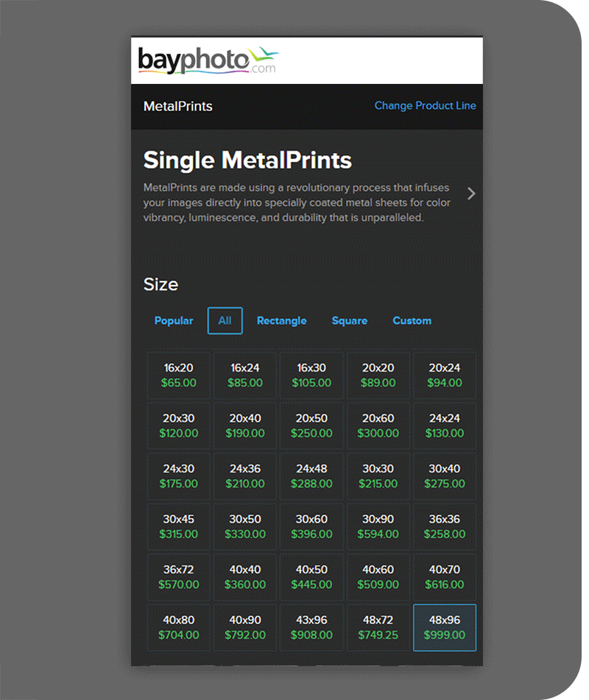Screen dimensions: 589x700
Task: Select the 30x60 size at $396.00
Action: point(311,526)
